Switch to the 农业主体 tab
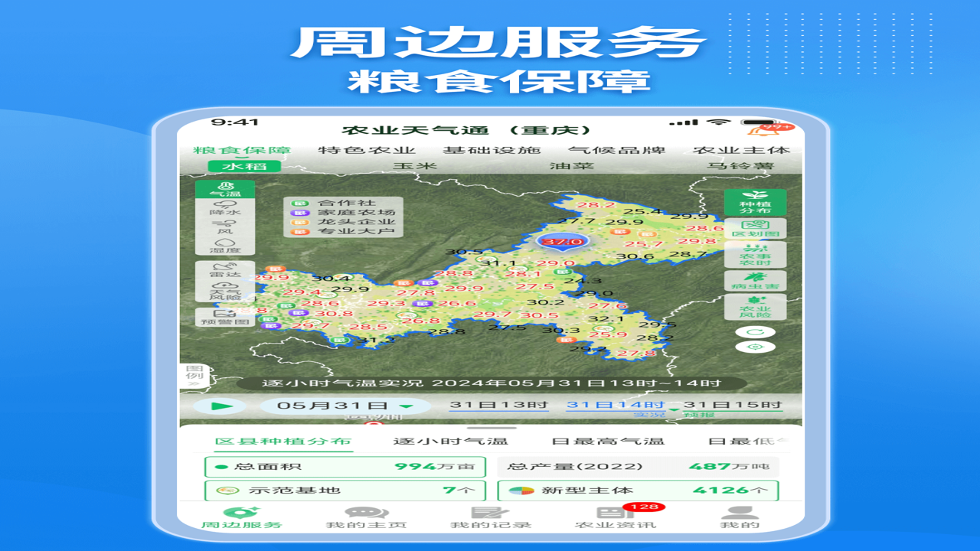This screenshot has height=551, width=980. click(741, 151)
